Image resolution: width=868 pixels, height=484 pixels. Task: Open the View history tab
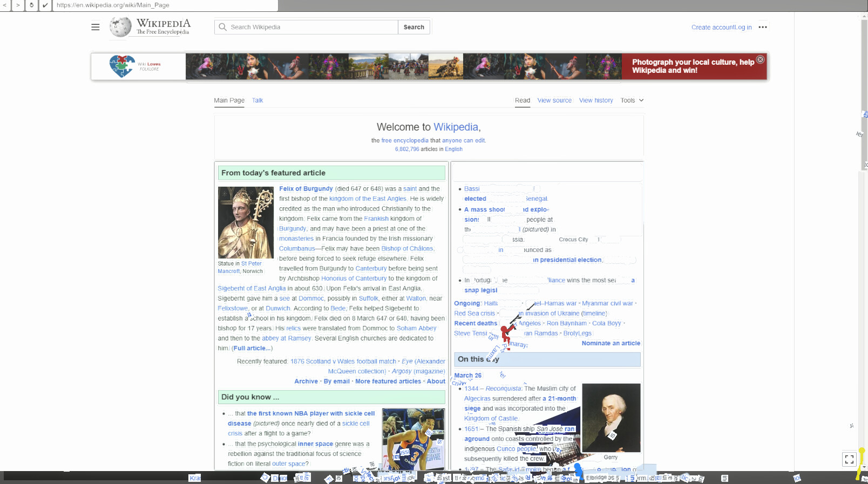pos(596,100)
